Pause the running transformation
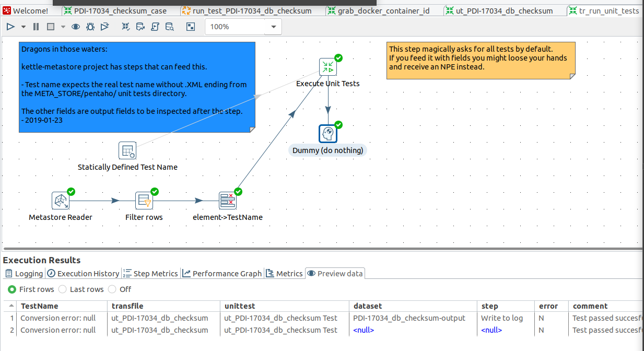Viewport: 644px width, 351px height. point(36,27)
